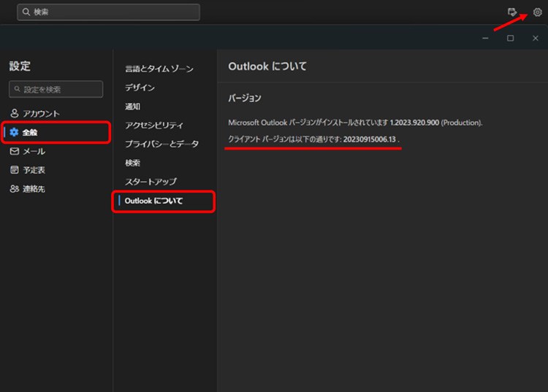Click the installed version number 1.2023.920.900
Image resolution: width=548 pixels, height=392 pixels.
click(414, 123)
